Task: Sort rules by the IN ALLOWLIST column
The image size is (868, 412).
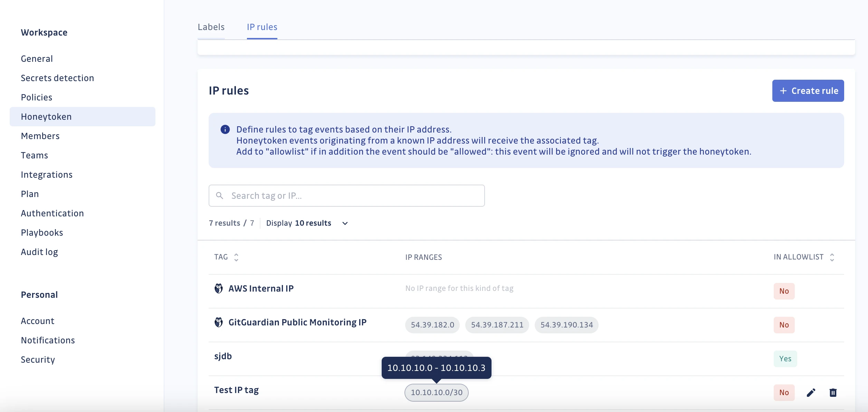Action: [832, 257]
